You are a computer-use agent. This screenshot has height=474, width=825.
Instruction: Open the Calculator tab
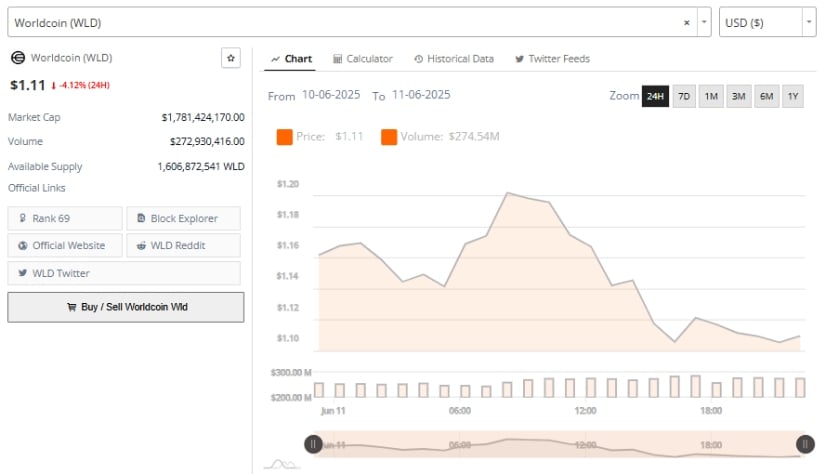click(363, 59)
